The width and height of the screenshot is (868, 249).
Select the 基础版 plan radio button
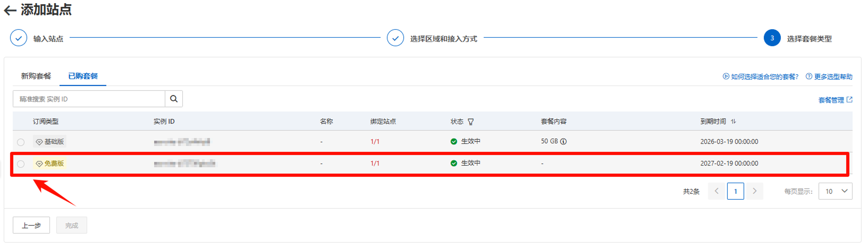point(21,142)
